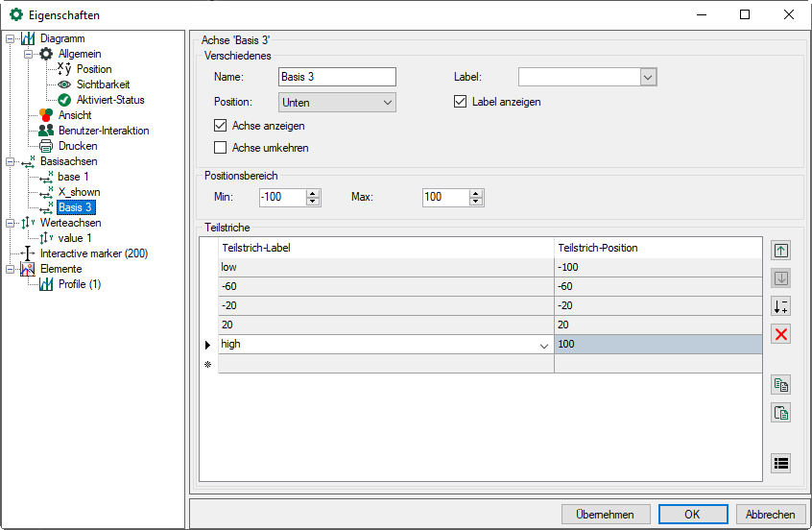Viewport: 812px width, 530px height.
Task: Select the Benutzer-Interaktion tree item
Action: 104,131
